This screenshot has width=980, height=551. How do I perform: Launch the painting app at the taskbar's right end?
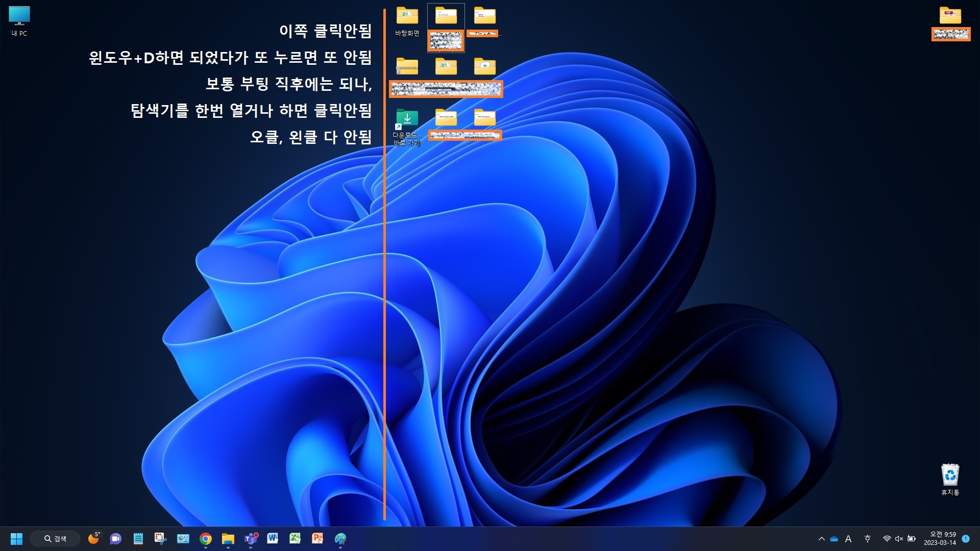point(340,539)
